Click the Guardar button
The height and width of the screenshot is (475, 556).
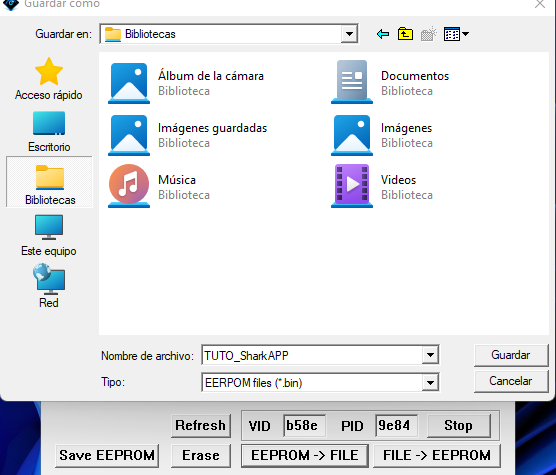[511, 355]
